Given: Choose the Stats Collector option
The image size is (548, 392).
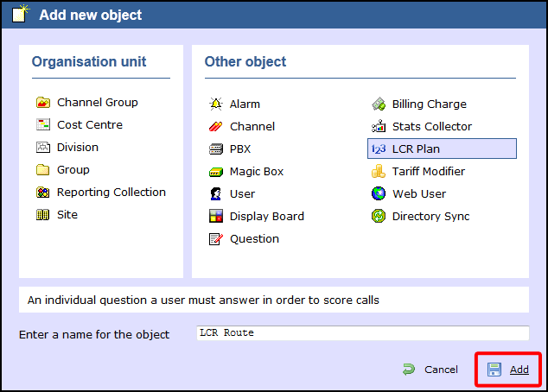Looking at the screenshot, I should pyautogui.click(x=431, y=127).
